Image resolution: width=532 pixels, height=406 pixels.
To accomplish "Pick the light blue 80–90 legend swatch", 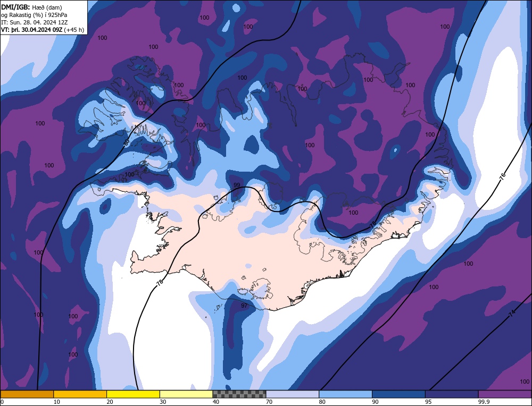I will tap(345, 394).
